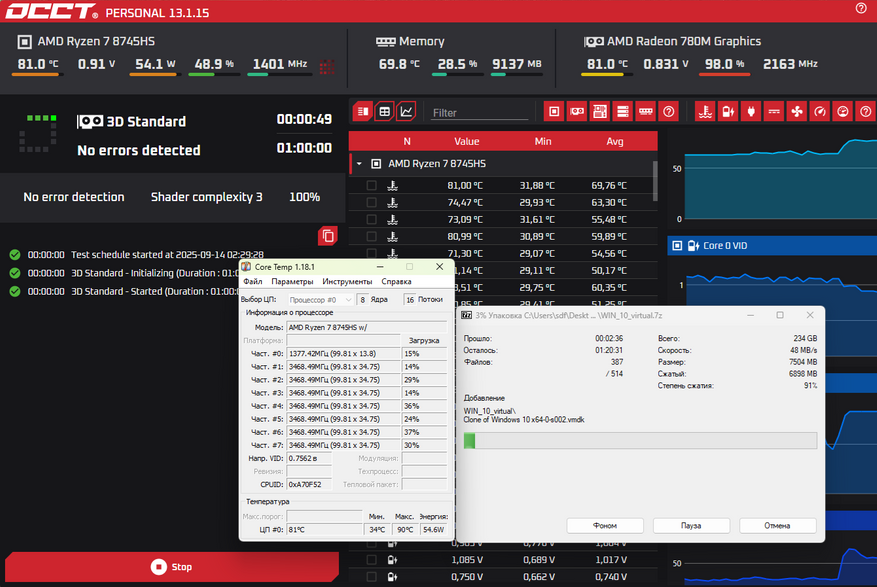877x587 pixels.
Task: Click the 7-Zip packing progress bar
Action: click(640, 441)
